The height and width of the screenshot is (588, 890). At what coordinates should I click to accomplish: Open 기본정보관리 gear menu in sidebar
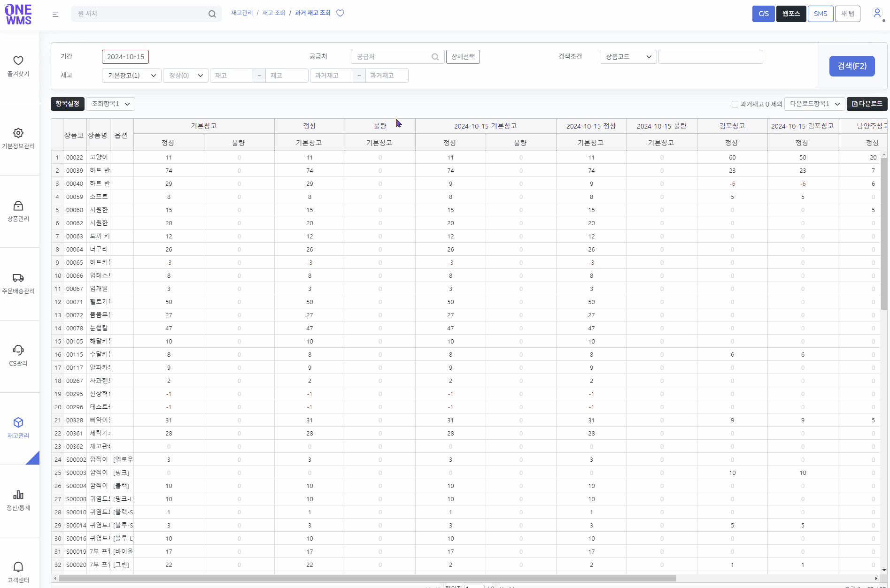[x=18, y=139]
